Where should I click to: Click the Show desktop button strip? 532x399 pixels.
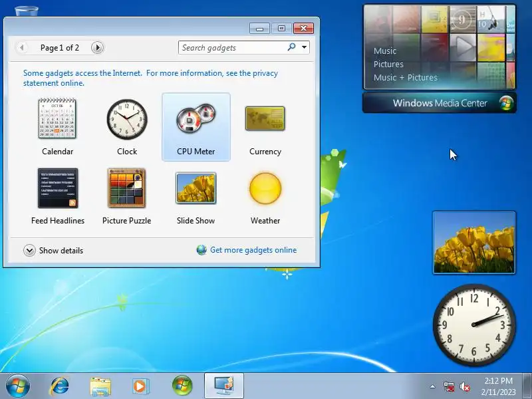[527, 386]
